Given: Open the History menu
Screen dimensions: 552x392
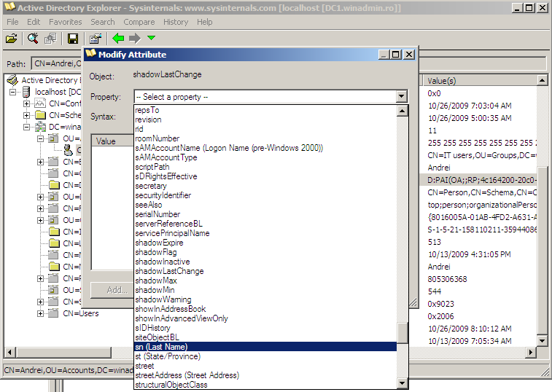Looking at the screenshot, I should click(176, 22).
